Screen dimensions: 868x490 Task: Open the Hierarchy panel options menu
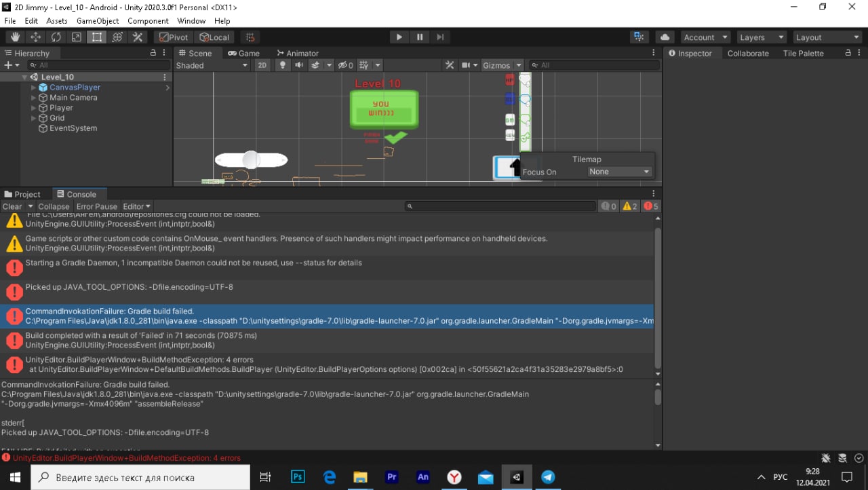coord(165,53)
